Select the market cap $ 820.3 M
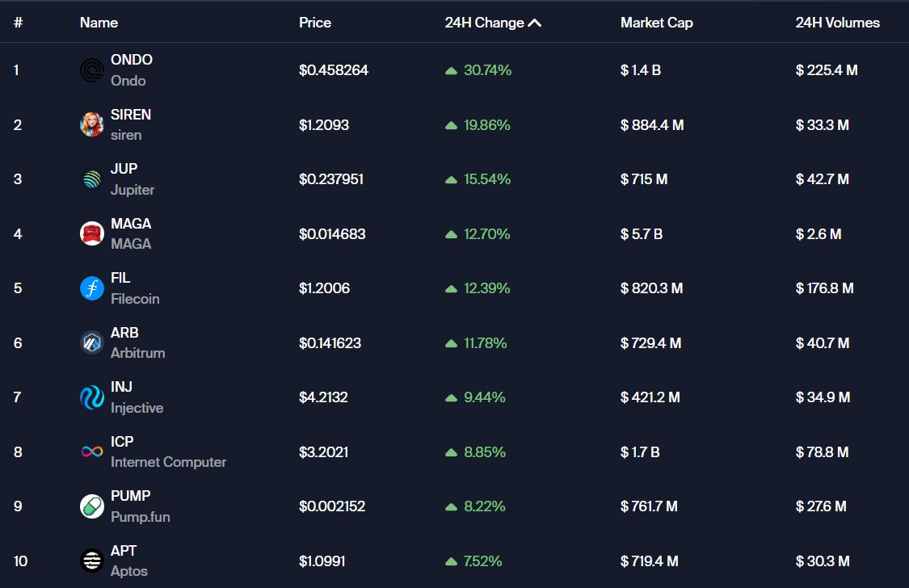 [x=651, y=288]
